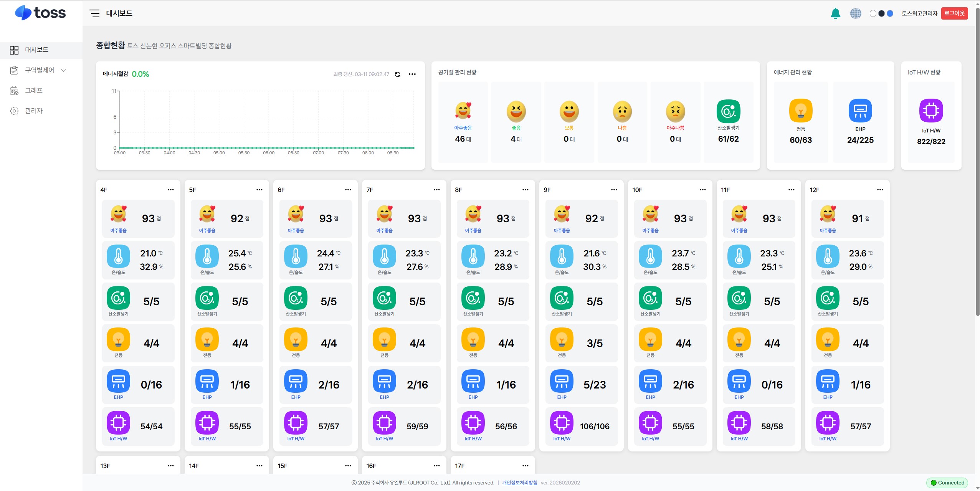Open the notification bell icon
Screen dimensions: 980x491
pyautogui.click(x=835, y=13)
